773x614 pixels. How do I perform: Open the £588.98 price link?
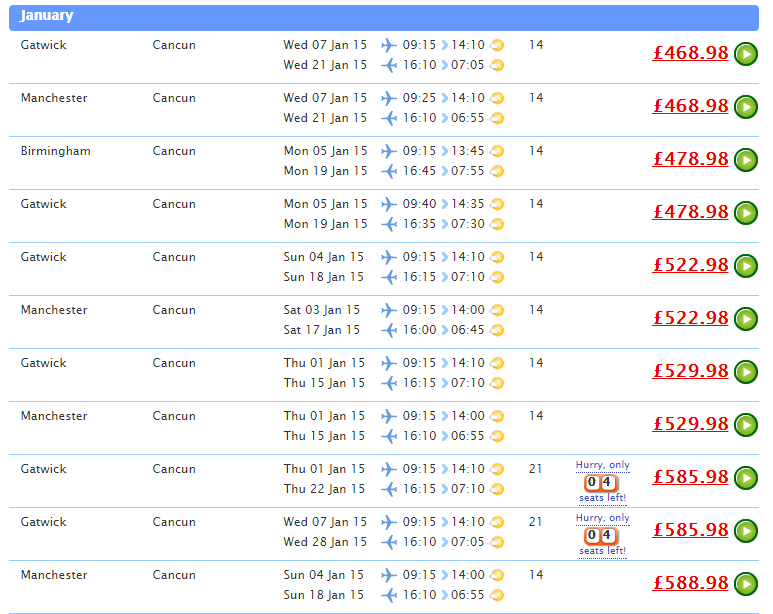pyautogui.click(x=690, y=583)
